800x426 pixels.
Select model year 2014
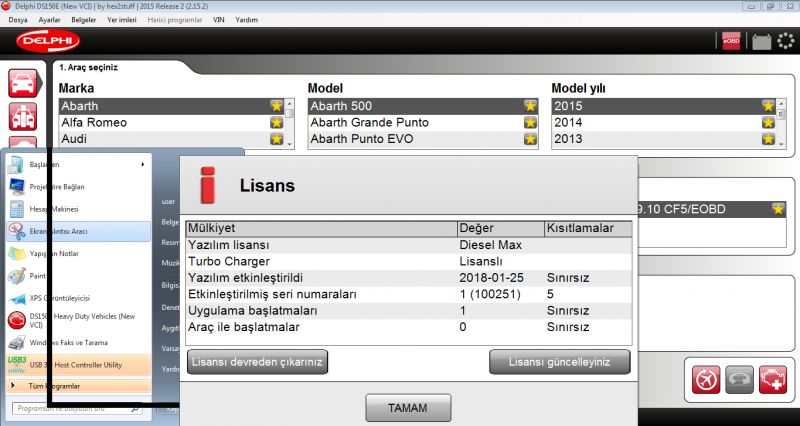(664, 122)
